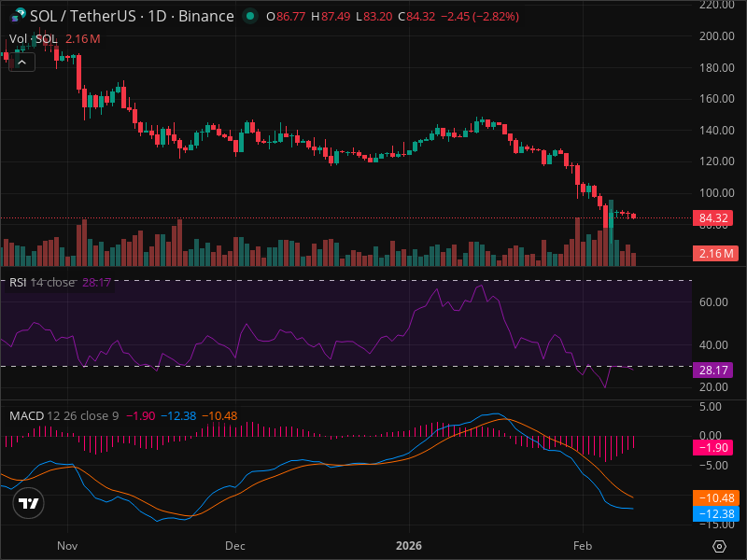Click the SOL coin logo icon
Viewport: 747px width, 560px height.
pos(18,16)
